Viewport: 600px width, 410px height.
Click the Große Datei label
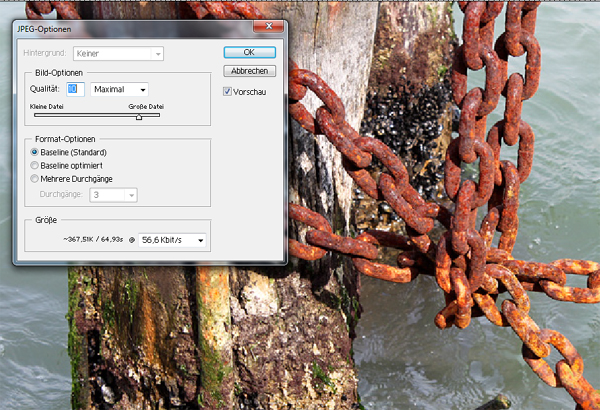click(x=146, y=106)
